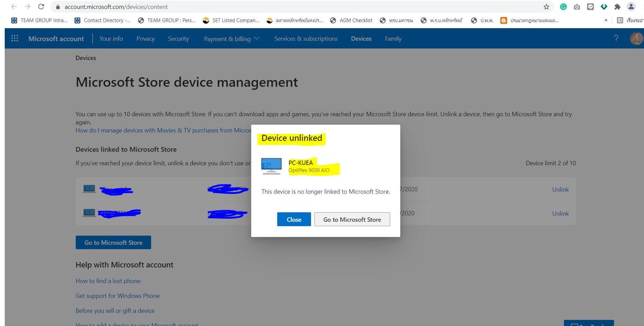Click the PC-KUEA device name
The width and height of the screenshot is (644, 326).
(x=301, y=163)
